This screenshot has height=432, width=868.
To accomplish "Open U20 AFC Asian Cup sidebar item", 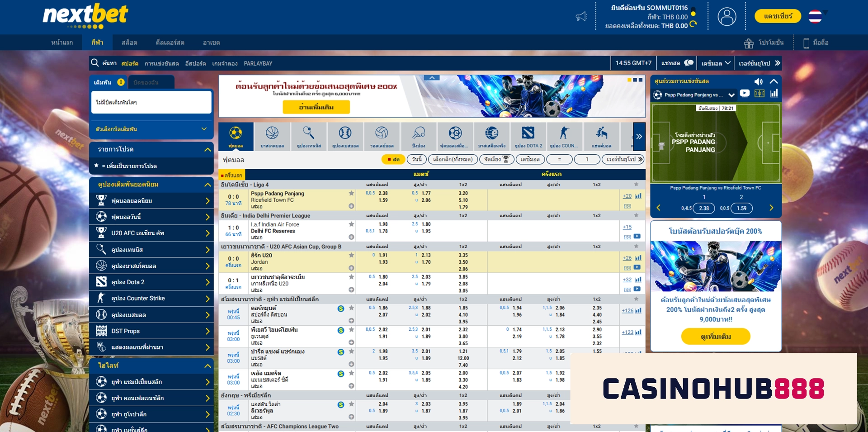I will tap(151, 233).
